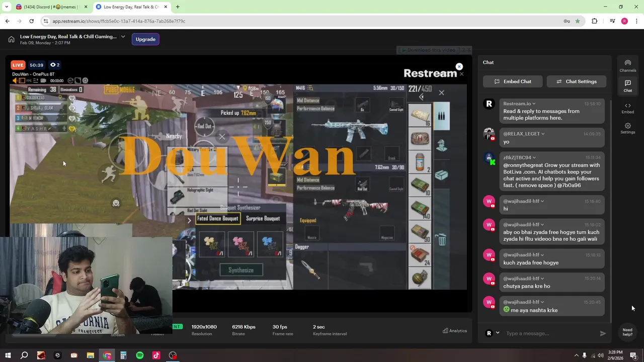Click the viewer count eye icon
This screenshot has height=362, width=644.
pyautogui.click(x=53, y=65)
